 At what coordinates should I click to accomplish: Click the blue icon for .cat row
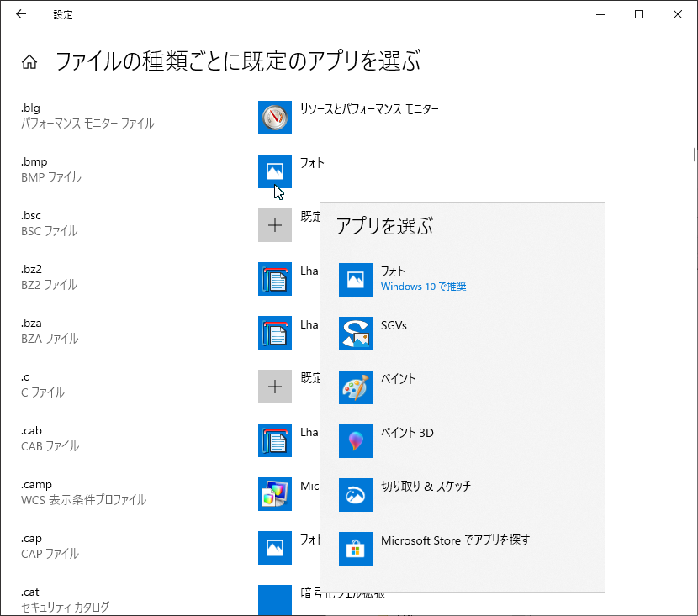tap(275, 600)
